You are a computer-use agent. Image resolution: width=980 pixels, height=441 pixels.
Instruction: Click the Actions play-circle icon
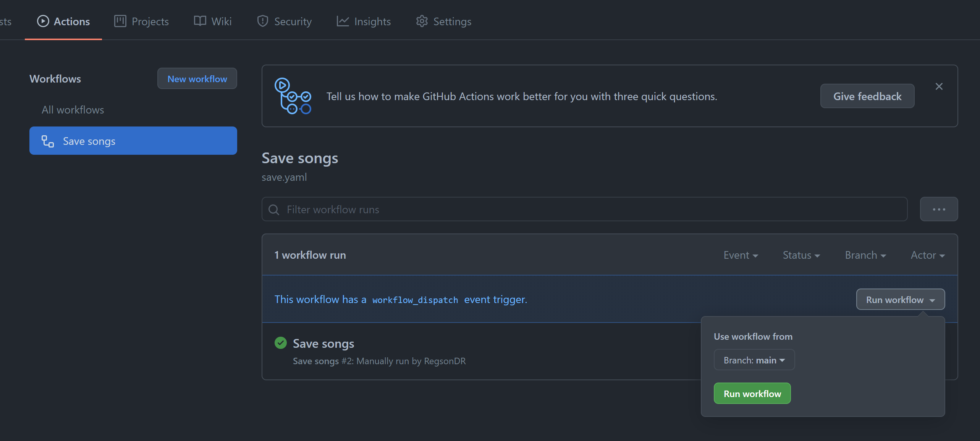tap(43, 21)
